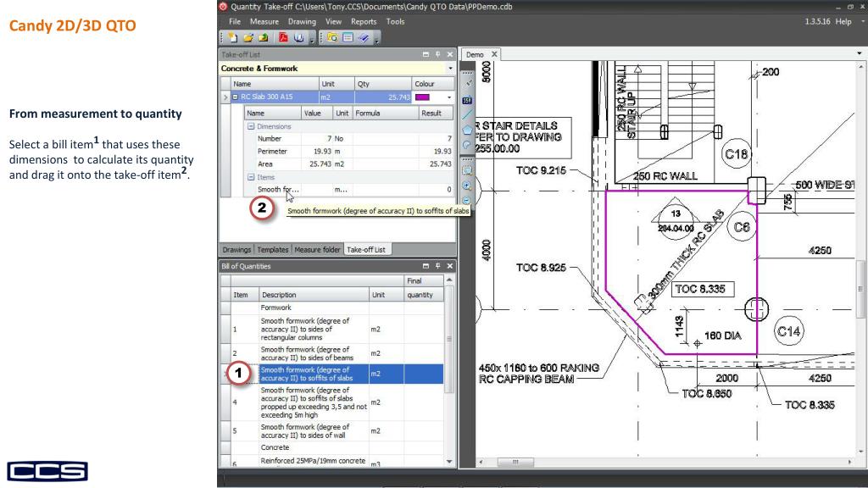
Task: Open the drawing tab list dropdown arrow
Action: click(x=860, y=53)
